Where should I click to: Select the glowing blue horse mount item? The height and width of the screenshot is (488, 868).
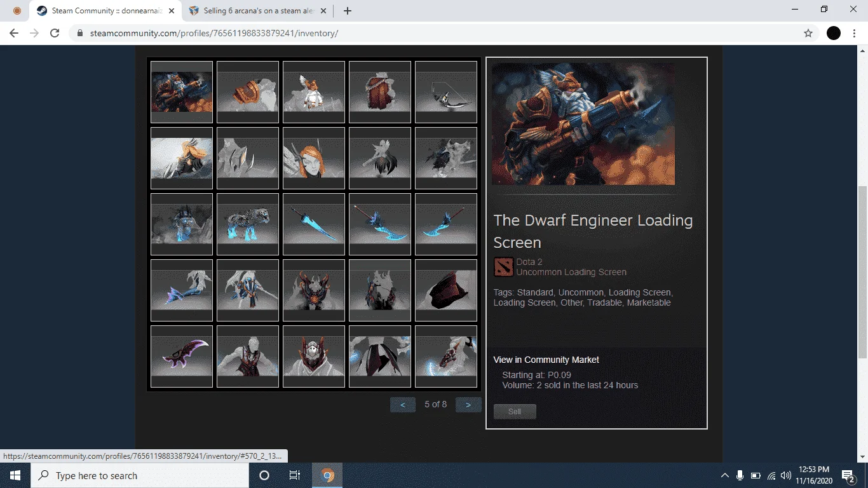click(x=248, y=224)
